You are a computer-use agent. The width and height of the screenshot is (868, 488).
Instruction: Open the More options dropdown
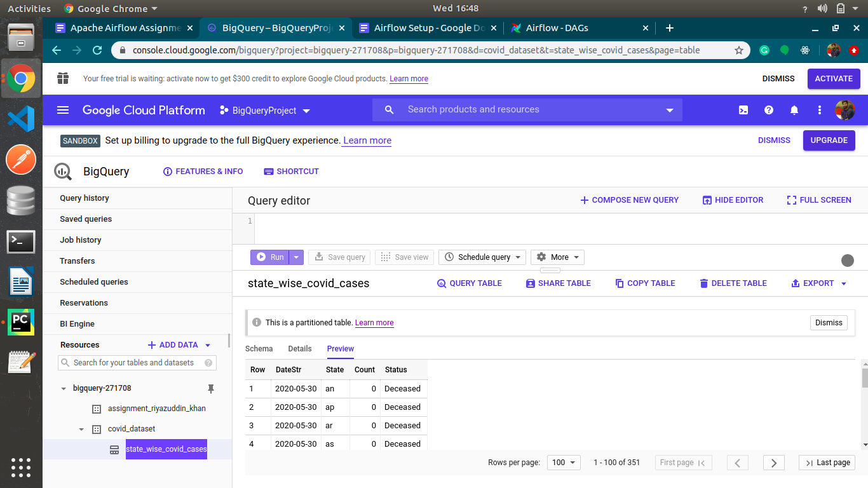click(x=557, y=257)
